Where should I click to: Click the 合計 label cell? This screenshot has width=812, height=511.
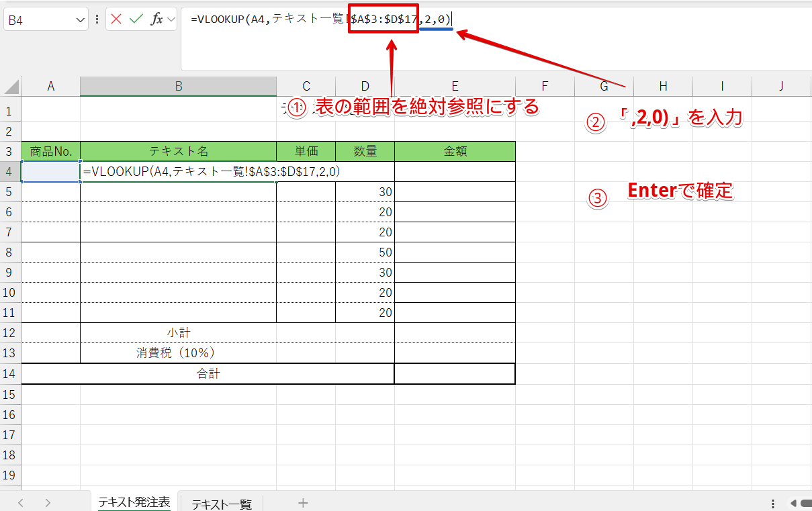coord(208,373)
